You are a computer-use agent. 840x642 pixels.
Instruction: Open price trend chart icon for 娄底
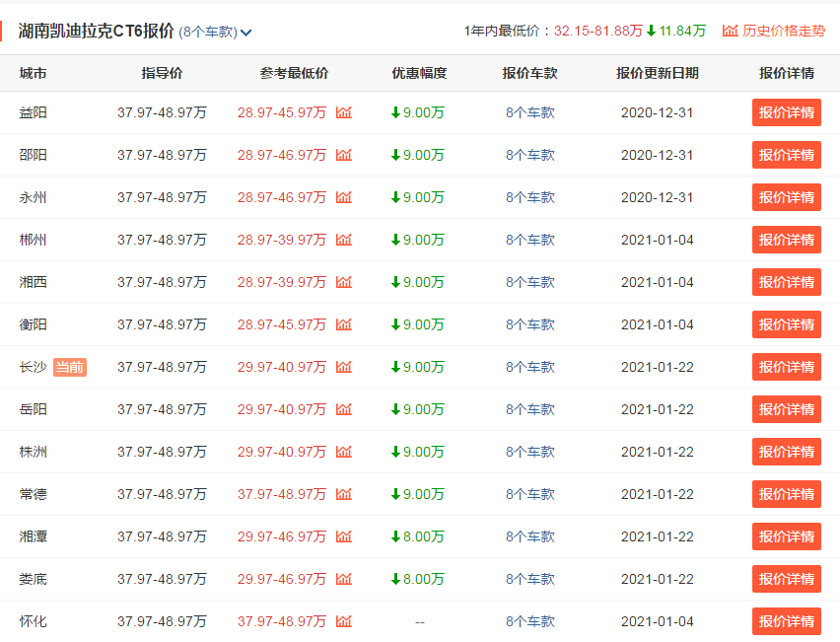[x=344, y=579]
